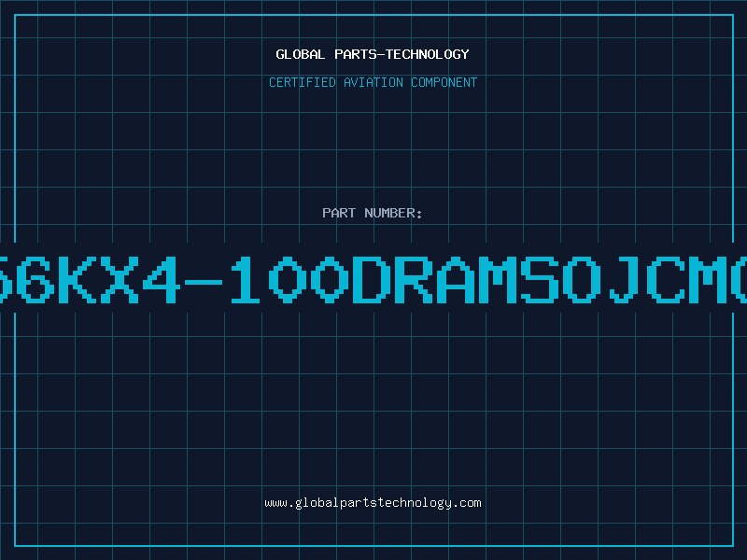Click the letter S in the part number
Screen dimensions: 747x560
pos(540,279)
